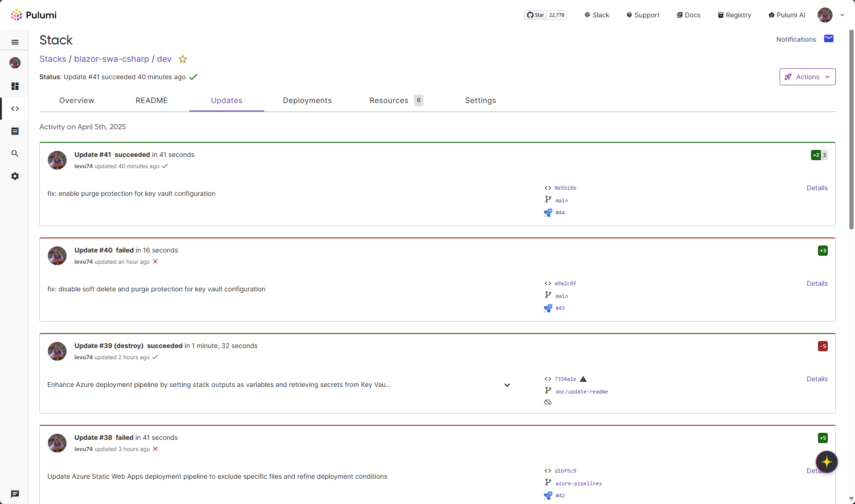Click the sidebar user avatar

tap(15, 63)
